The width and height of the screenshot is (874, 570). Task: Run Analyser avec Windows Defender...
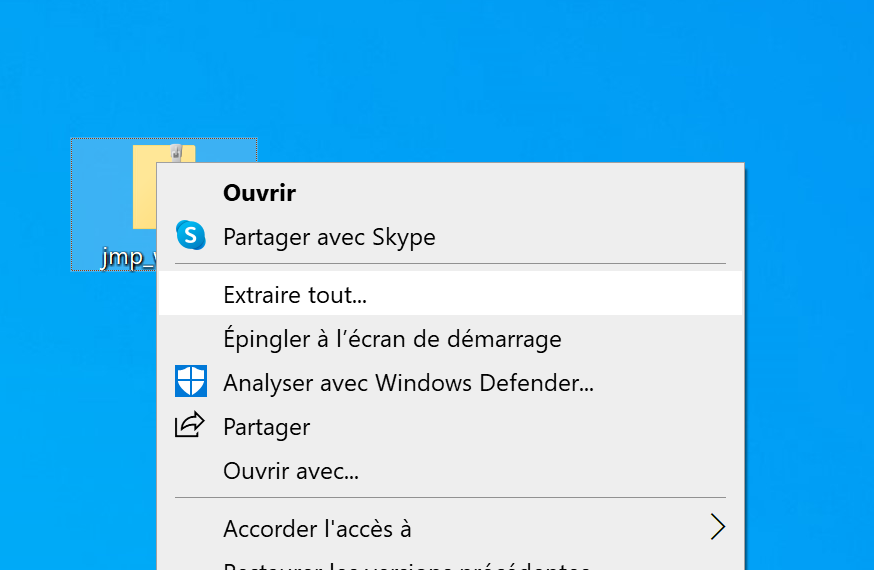click(408, 383)
